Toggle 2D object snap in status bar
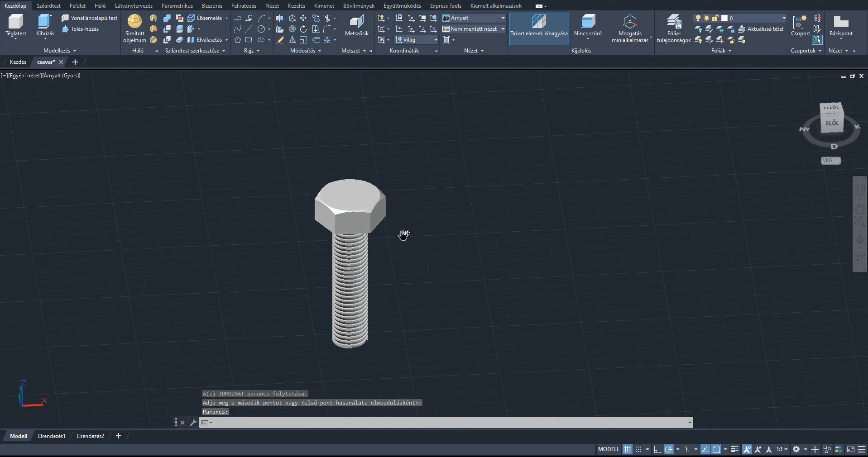868x457 pixels. point(716,449)
